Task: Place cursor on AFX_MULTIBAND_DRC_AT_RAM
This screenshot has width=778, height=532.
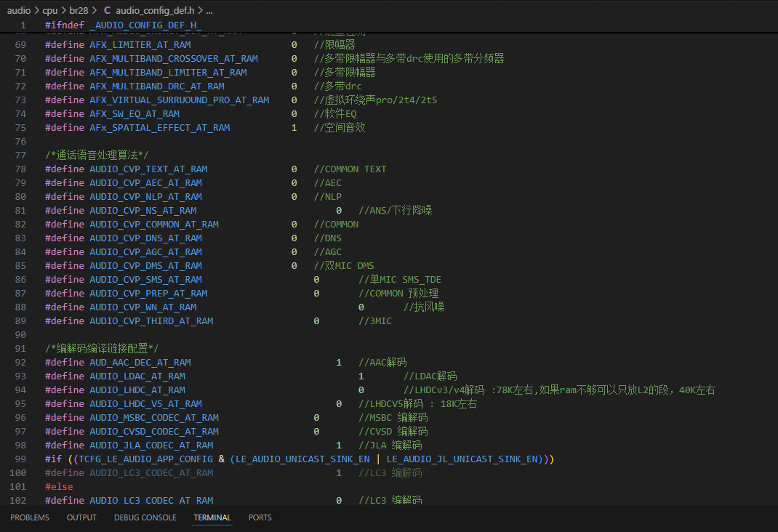Action: pos(157,86)
